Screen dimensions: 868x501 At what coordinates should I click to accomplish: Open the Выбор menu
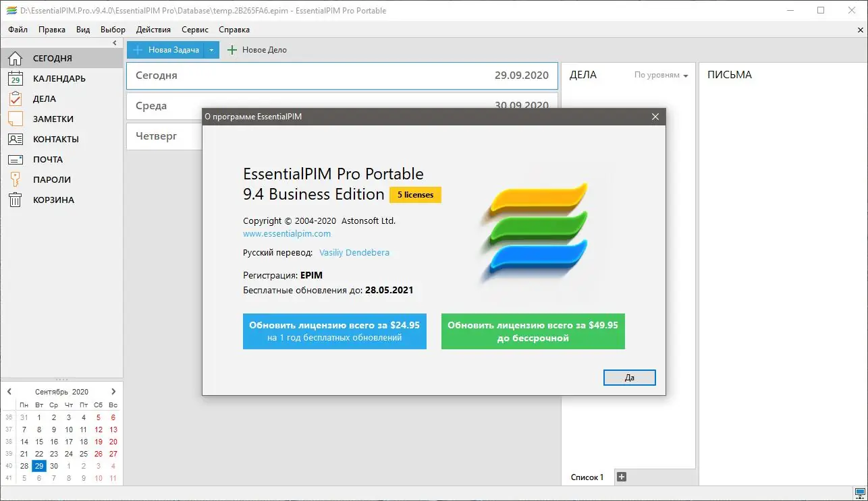pyautogui.click(x=113, y=30)
